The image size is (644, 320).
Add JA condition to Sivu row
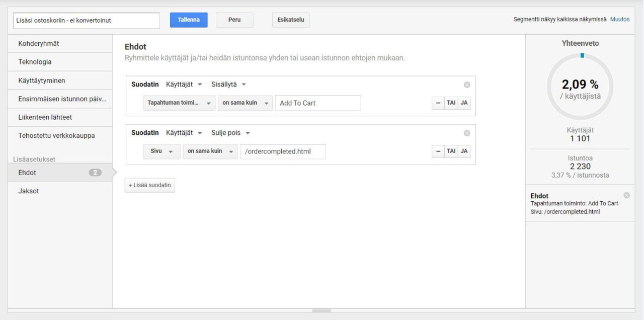pos(464,151)
